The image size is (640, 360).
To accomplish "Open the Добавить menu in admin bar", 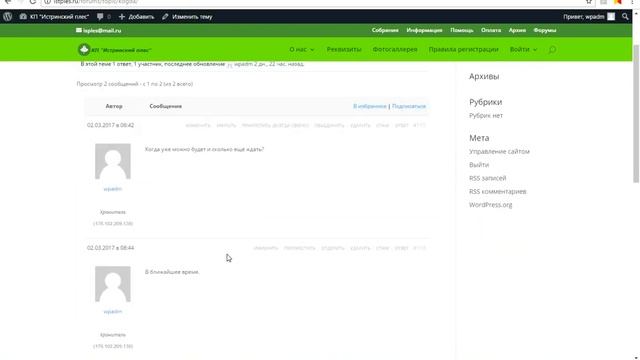I will (136, 17).
